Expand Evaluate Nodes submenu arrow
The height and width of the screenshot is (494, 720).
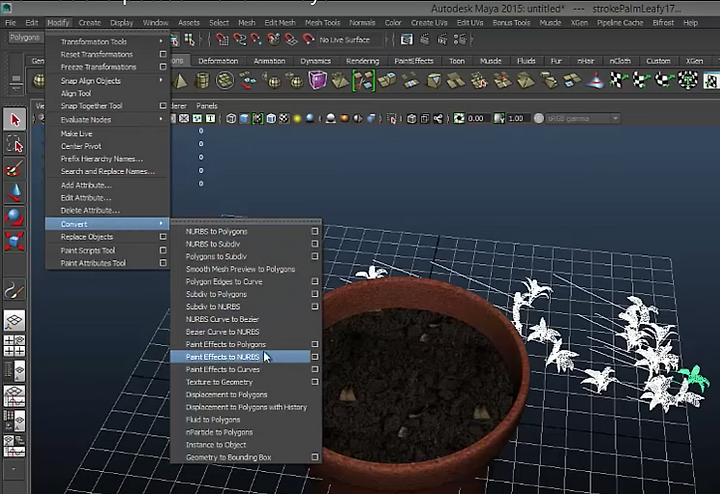click(x=161, y=119)
